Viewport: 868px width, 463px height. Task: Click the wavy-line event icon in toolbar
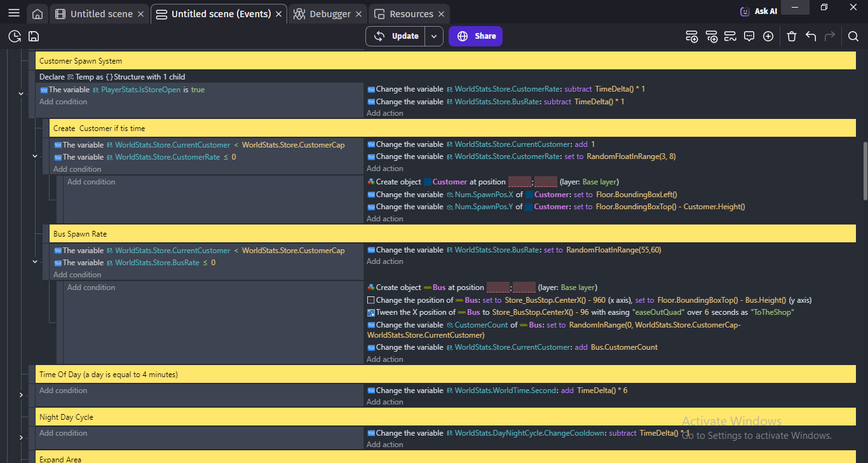(730, 36)
